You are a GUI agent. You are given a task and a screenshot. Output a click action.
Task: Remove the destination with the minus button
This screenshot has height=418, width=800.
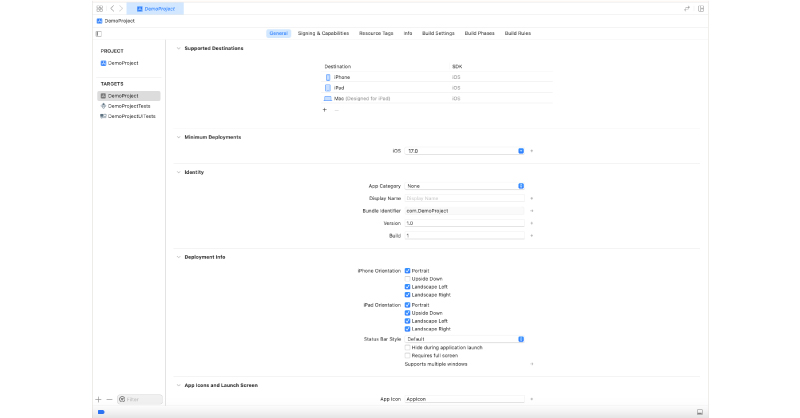click(336, 110)
